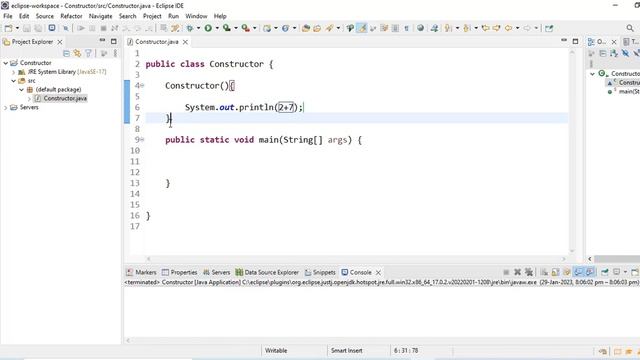Switch to the Markers tab
Screen dimensions: 640x360
pos(141,272)
